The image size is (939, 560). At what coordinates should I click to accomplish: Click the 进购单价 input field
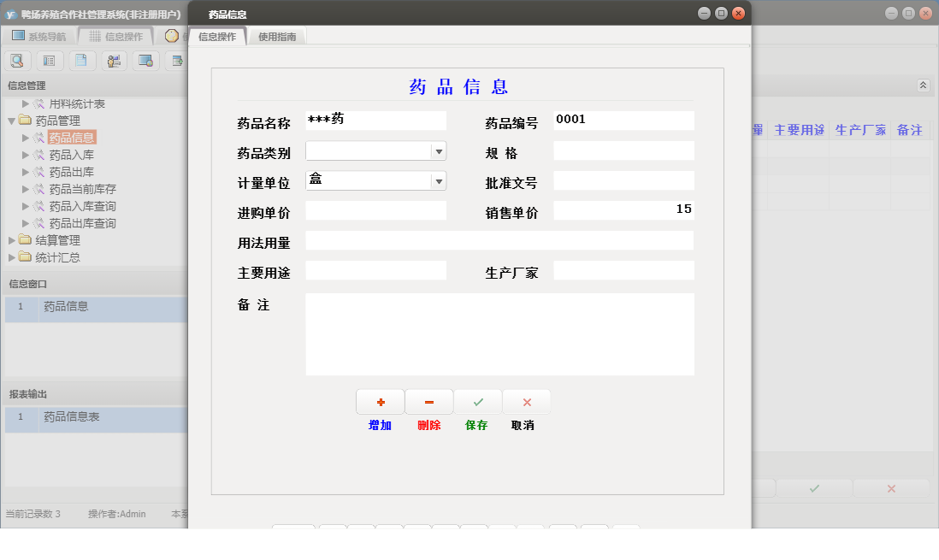pos(376,209)
